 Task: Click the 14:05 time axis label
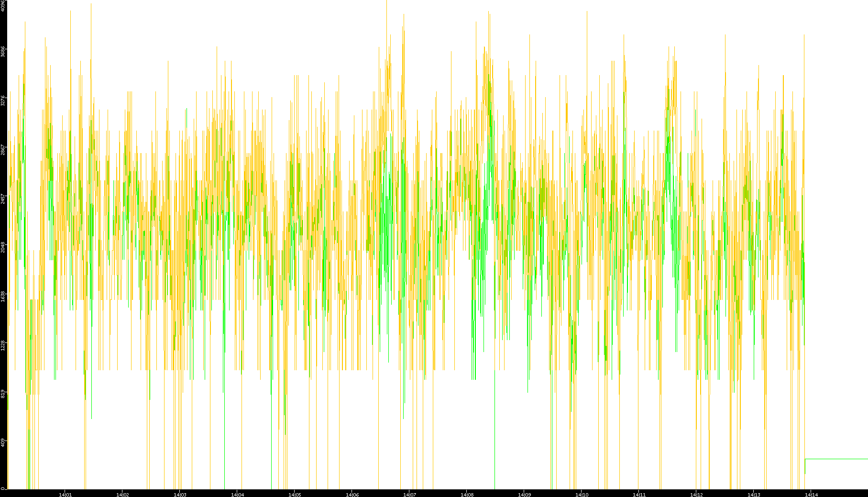295,495
